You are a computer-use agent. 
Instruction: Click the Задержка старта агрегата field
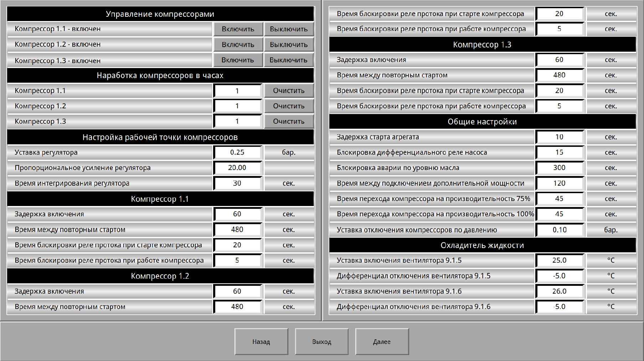click(x=559, y=137)
